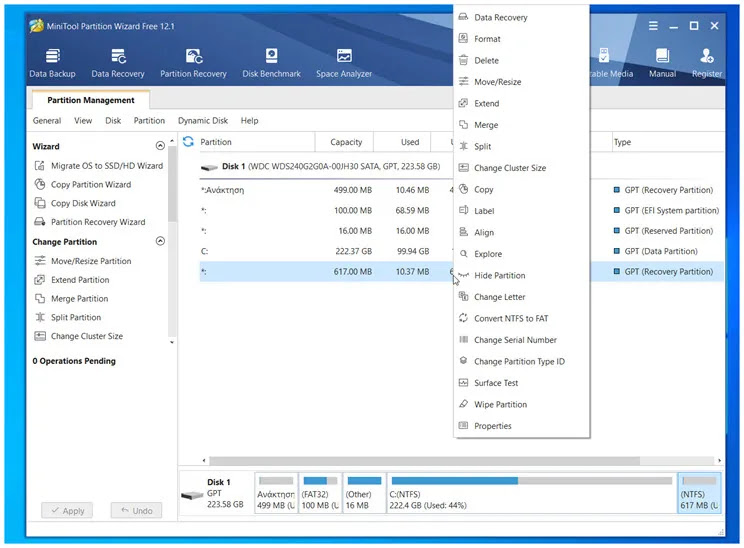Select the (FAT32) 100 MB disk map block

click(320, 493)
